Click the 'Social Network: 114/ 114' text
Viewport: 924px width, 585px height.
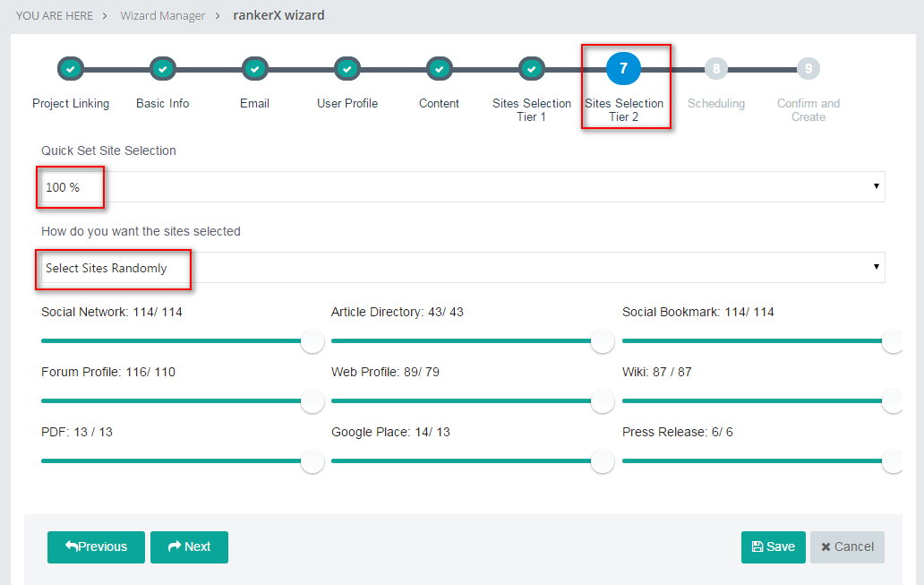112,312
